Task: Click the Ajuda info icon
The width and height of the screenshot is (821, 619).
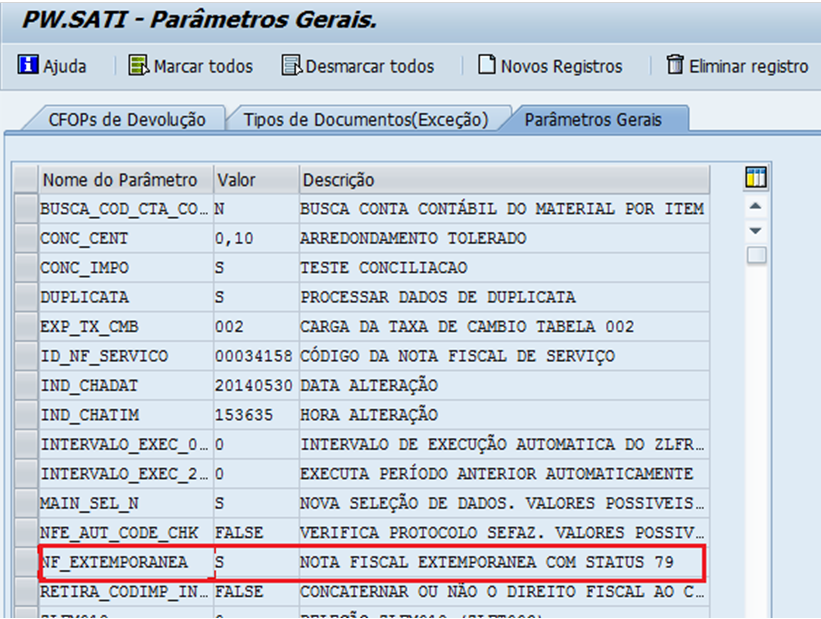Action: coord(28,65)
